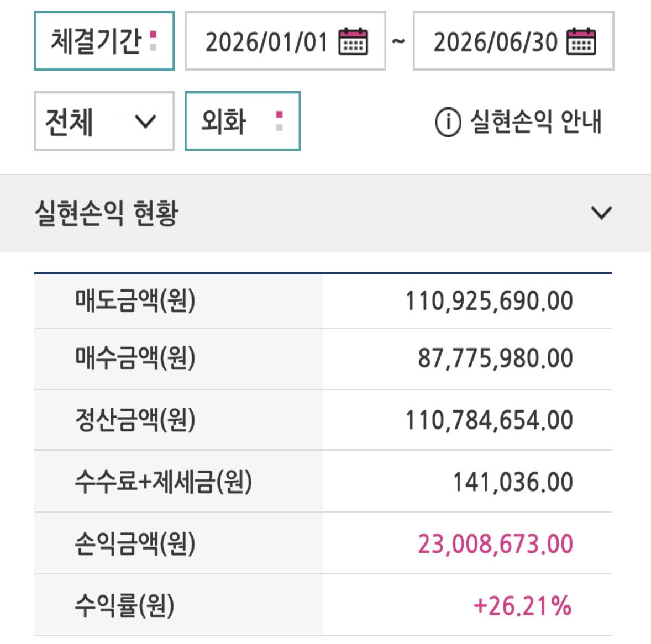Viewport: 651px width, 644px height.
Task: Open the 실현손익 안내 guide link
Action: [x=535, y=122]
